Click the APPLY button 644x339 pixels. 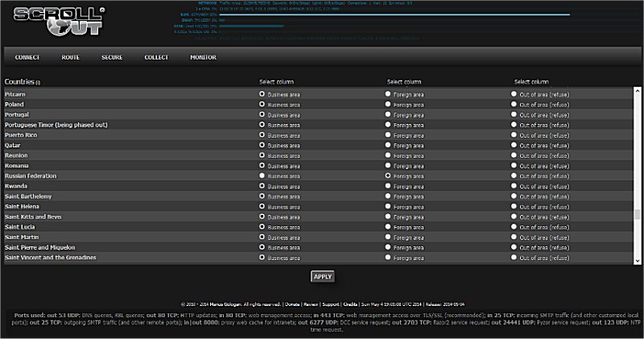[x=322, y=276]
